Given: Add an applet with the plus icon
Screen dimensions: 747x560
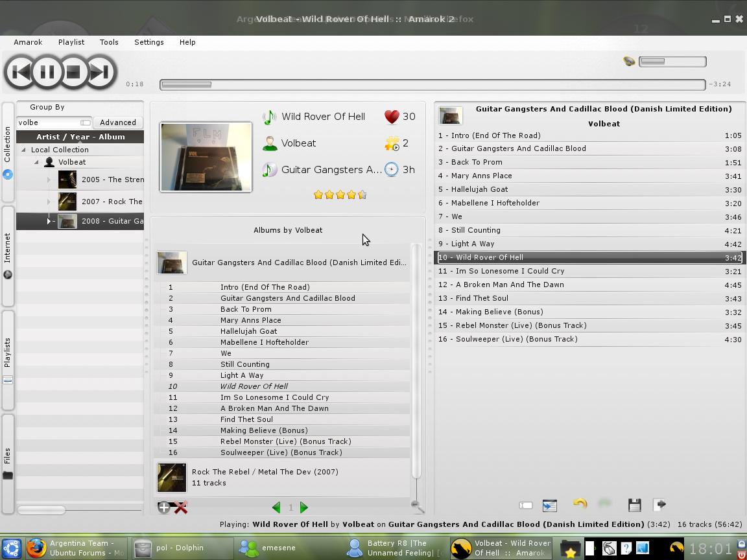Looking at the screenshot, I should pos(164,507).
